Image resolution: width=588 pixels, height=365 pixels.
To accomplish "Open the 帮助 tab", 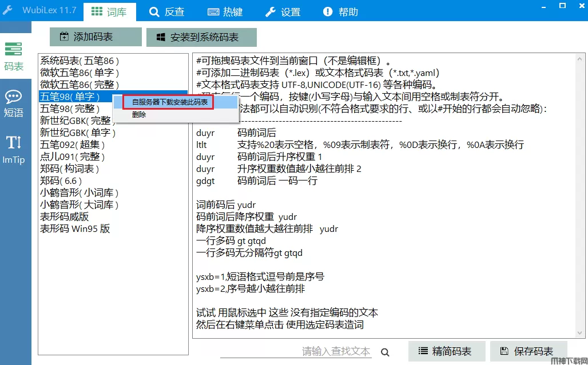I will click(x=340, y=11).
